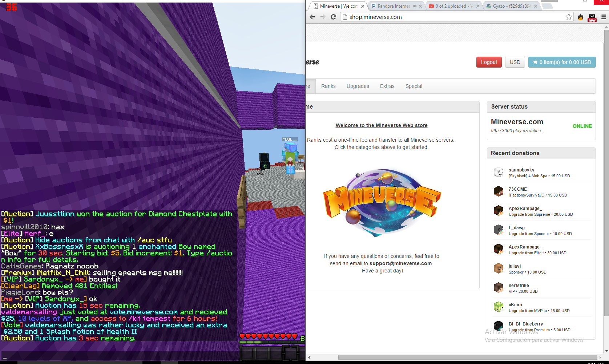This screenshot has width=609, height=364.
Task: Click the 'spinnvill2010: hax' chat message
Action: point(33,227)
